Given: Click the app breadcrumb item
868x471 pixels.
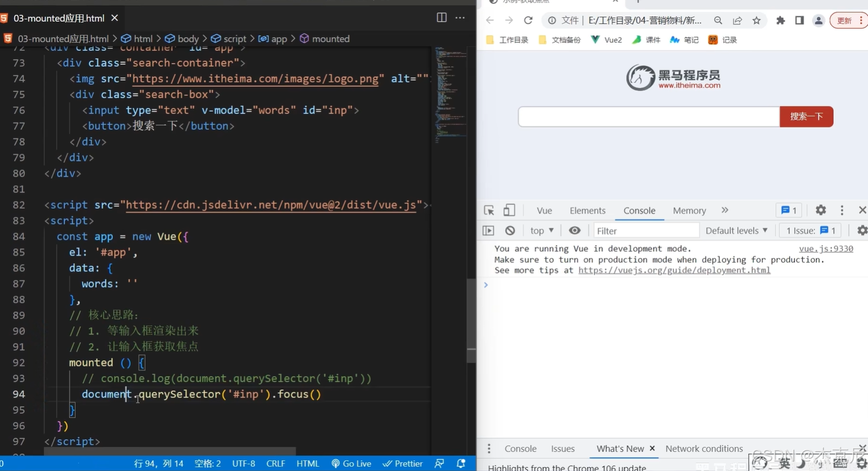Looking at the screenshot, I should [273, 39].
